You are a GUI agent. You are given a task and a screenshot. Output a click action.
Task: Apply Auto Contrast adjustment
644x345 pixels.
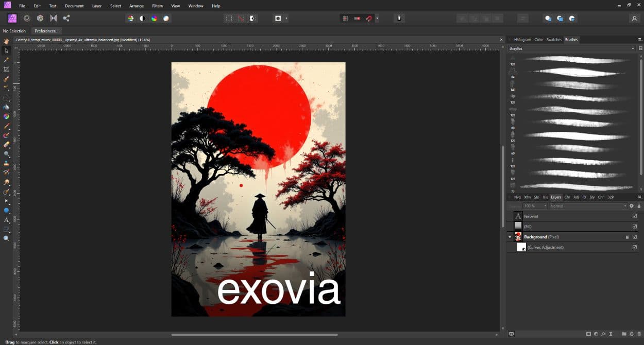point(142,18)
